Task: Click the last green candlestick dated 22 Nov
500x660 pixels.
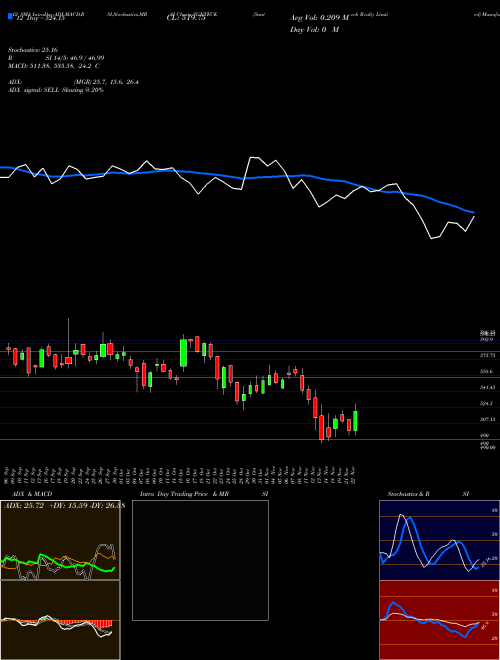Action: [356, 421]
